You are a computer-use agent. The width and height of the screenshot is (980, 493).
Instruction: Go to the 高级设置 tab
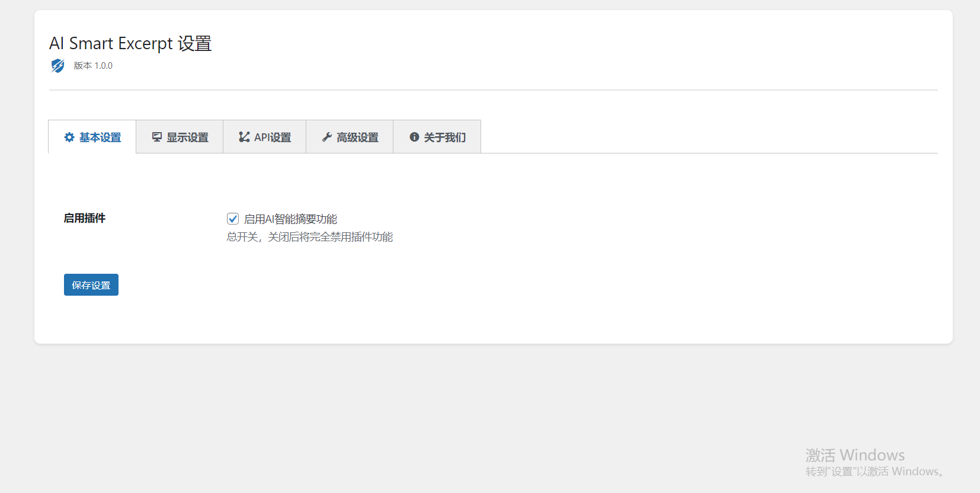(x=350, y=137)
